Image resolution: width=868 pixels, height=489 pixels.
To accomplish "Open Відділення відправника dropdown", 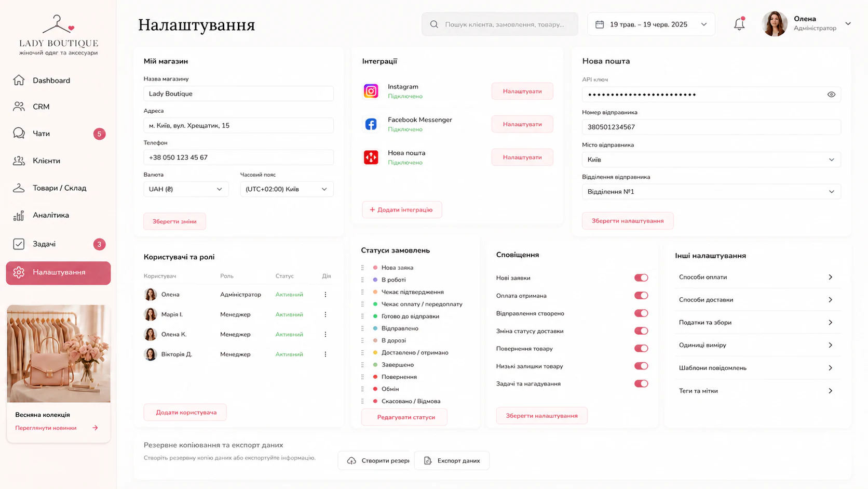I will [711, 192].
